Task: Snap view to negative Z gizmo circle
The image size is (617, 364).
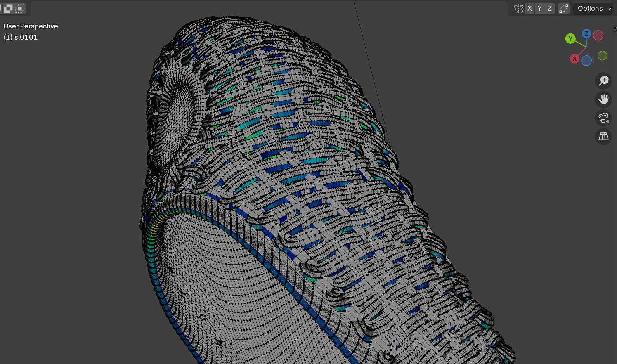Action: pos(586,61)
